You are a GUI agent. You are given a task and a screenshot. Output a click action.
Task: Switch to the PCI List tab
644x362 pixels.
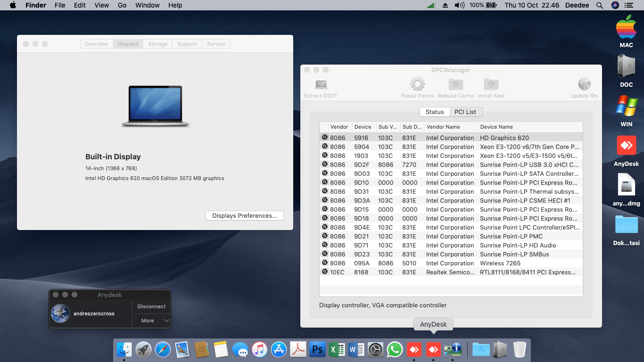click(x=465, y=112)
